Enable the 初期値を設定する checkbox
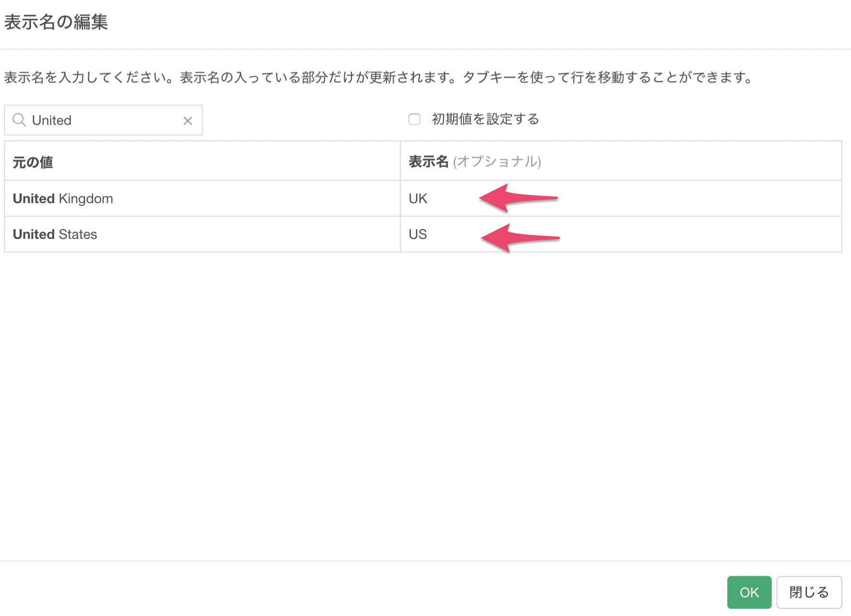 (x=414, y=119)
